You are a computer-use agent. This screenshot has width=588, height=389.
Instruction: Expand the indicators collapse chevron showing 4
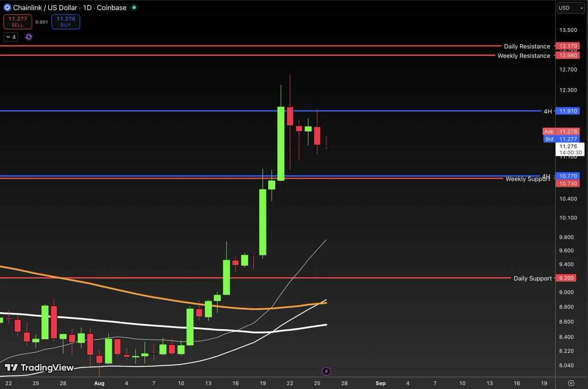tap(10, 37)
